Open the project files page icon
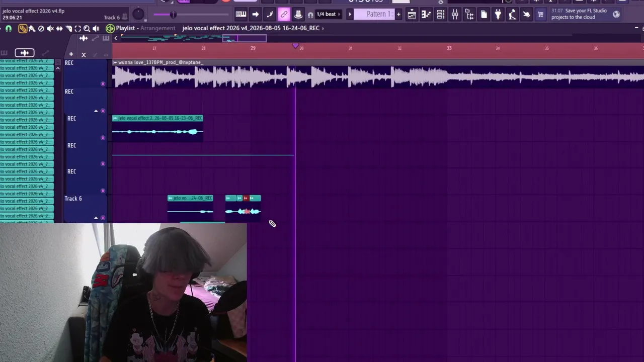The image size is (644, 362). [484, 15]
